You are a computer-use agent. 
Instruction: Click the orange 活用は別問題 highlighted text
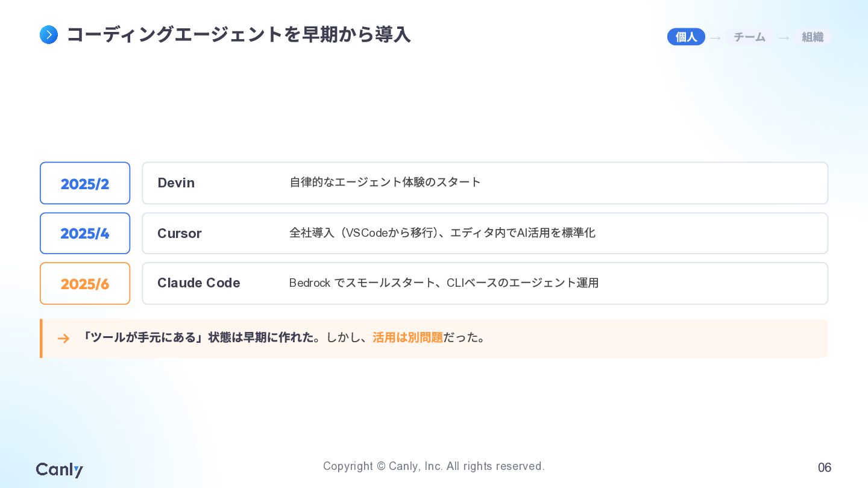408,337
